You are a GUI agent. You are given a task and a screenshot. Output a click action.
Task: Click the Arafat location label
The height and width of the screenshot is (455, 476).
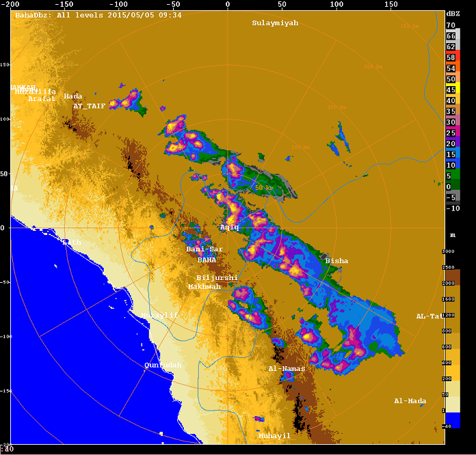coord(42,98)
